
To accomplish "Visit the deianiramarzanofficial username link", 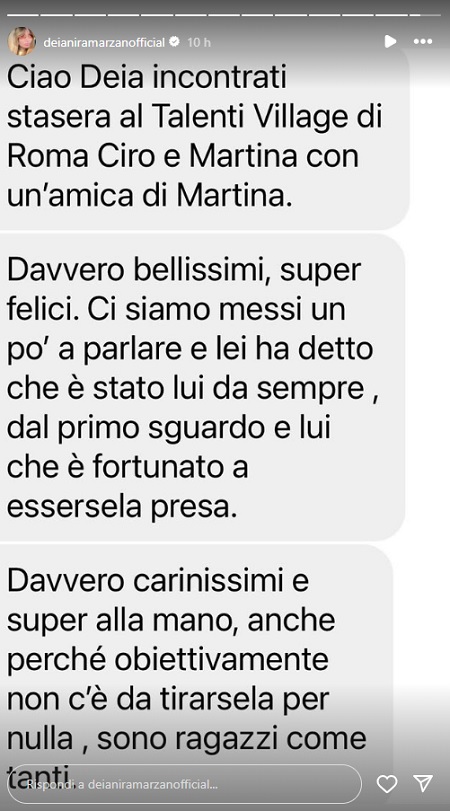I will coord(103,42).
